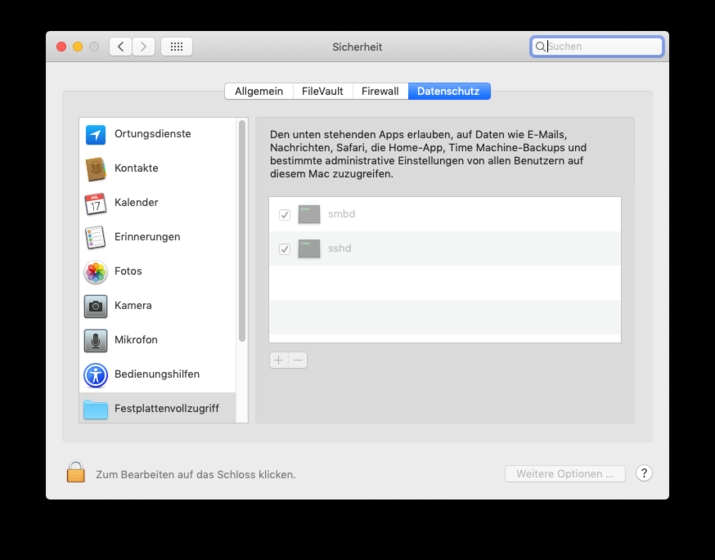This screenshot has height=560, width=715.
Task: Click the Erinnerungen list icon
Action: (95, 237)
